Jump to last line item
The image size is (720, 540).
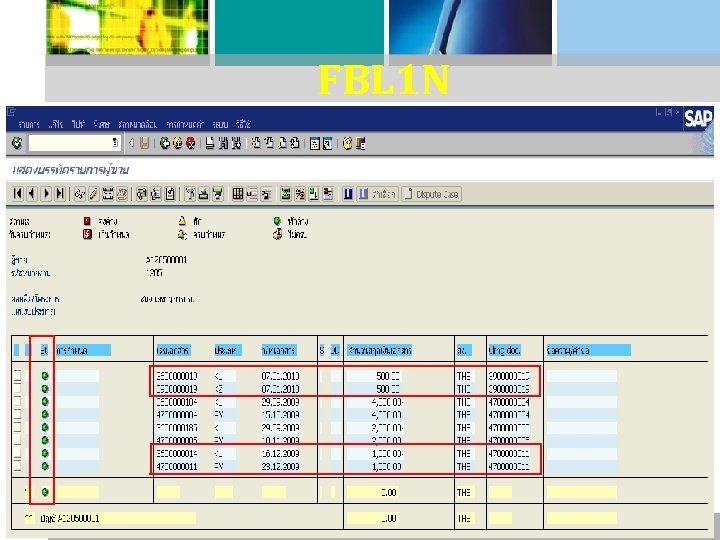[60, 194]
